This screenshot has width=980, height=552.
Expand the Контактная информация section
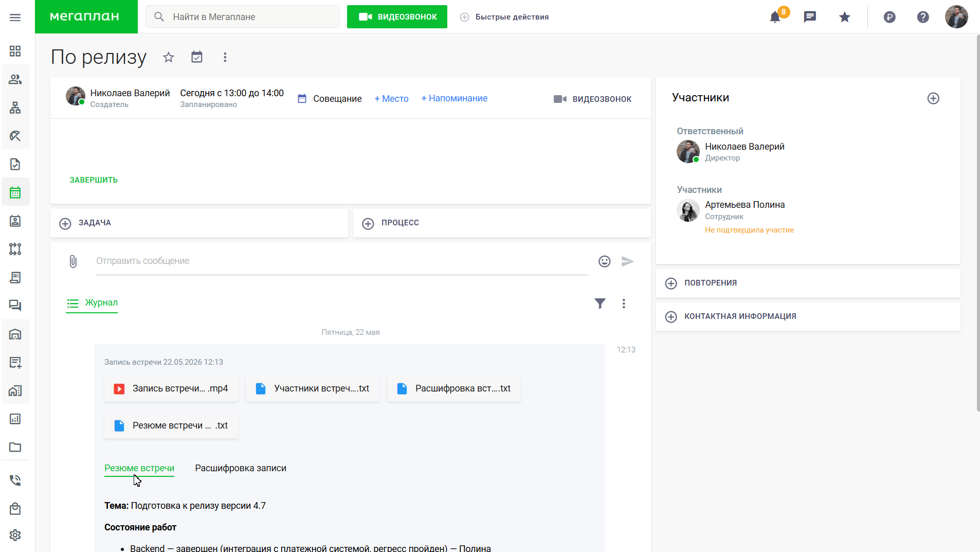pos(808,316)
